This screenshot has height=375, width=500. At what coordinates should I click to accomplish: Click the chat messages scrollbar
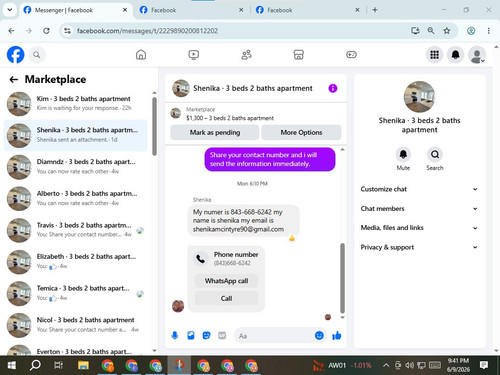342,278
